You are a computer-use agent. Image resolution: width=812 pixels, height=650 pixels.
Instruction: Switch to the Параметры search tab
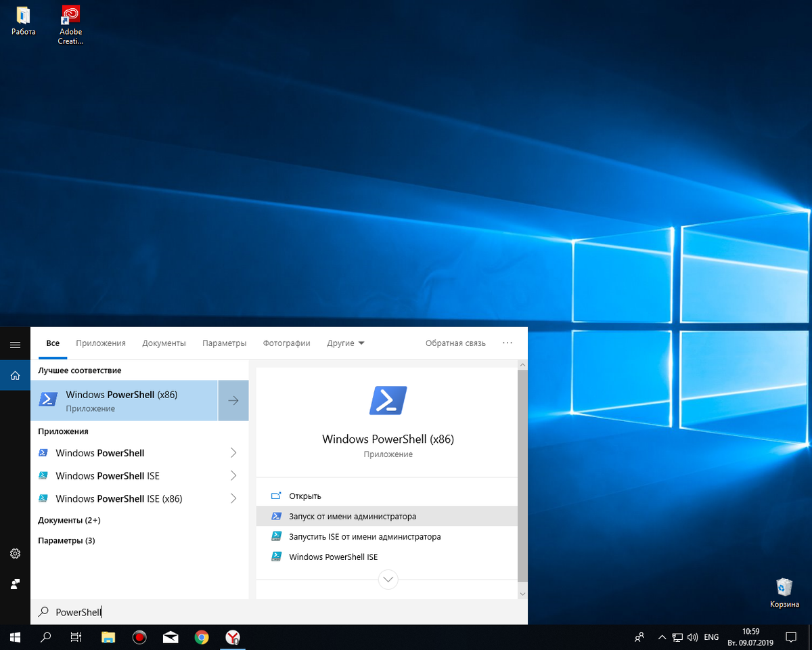(x=224, y=343)
